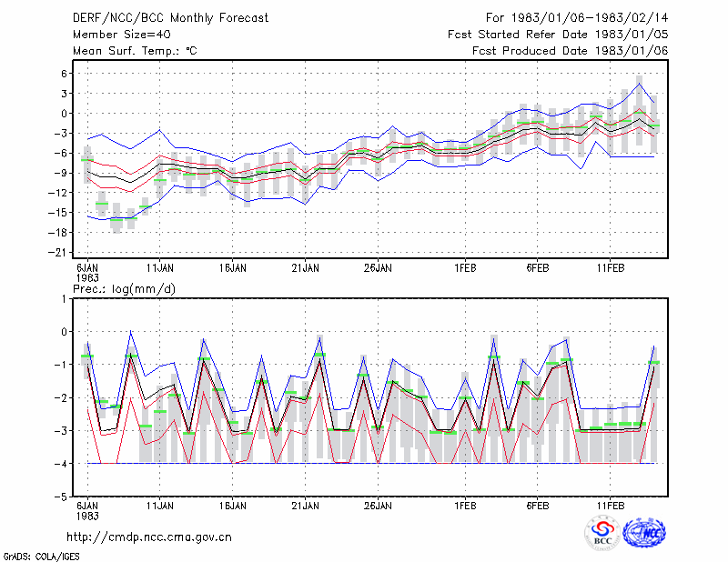Click 6FEB tick on precipitation chart axis

[x=538, y=506]
